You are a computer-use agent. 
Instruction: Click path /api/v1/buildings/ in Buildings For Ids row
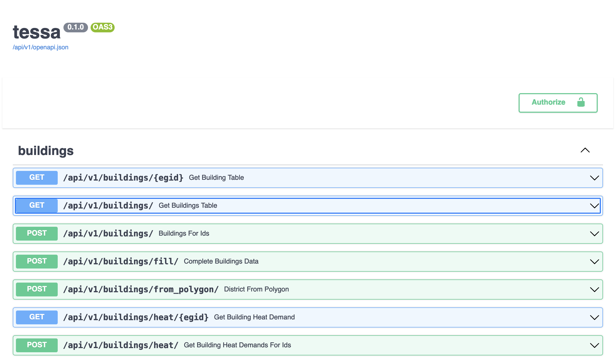108,234
